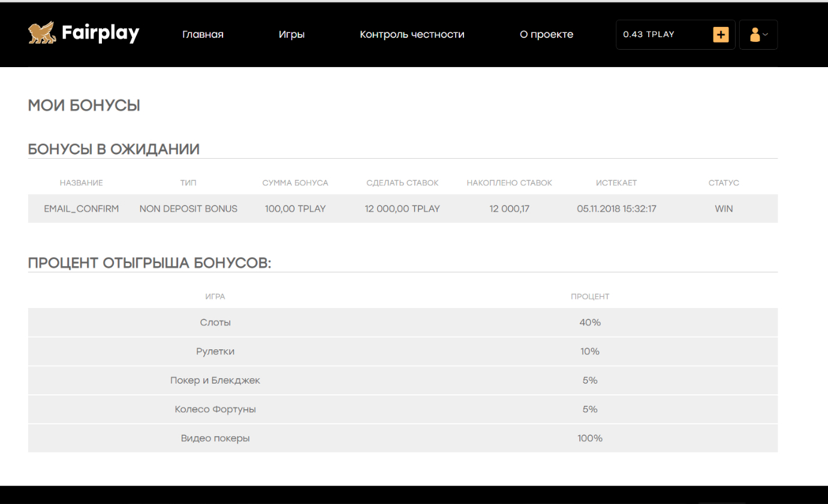Image resolution: width=828 pixels, height=504 pixels.
Task: Click the user profile avatar icon
Action: tap(754, 35)
